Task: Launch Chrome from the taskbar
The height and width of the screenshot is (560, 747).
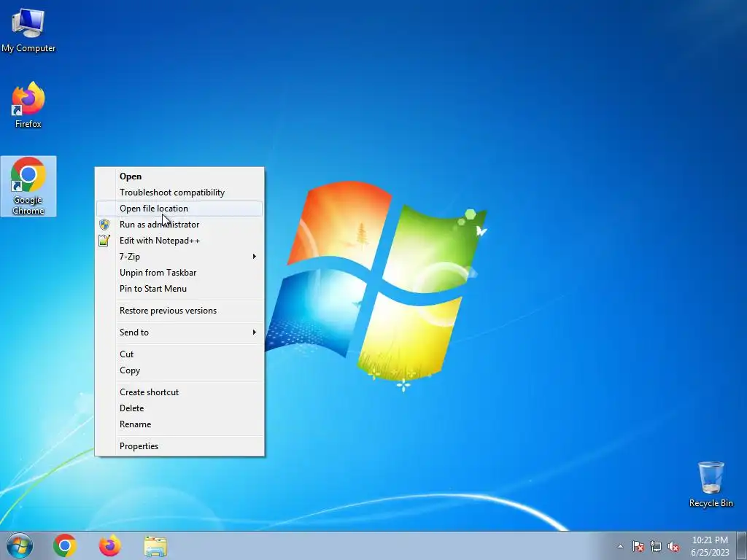Action: point(65,545)
